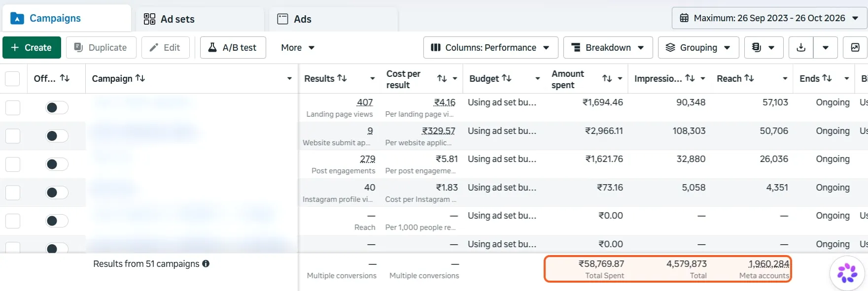Screen dimensions: 868x291
Task: Tick the select-all checkbox in table header
Action: click(12, 79)
